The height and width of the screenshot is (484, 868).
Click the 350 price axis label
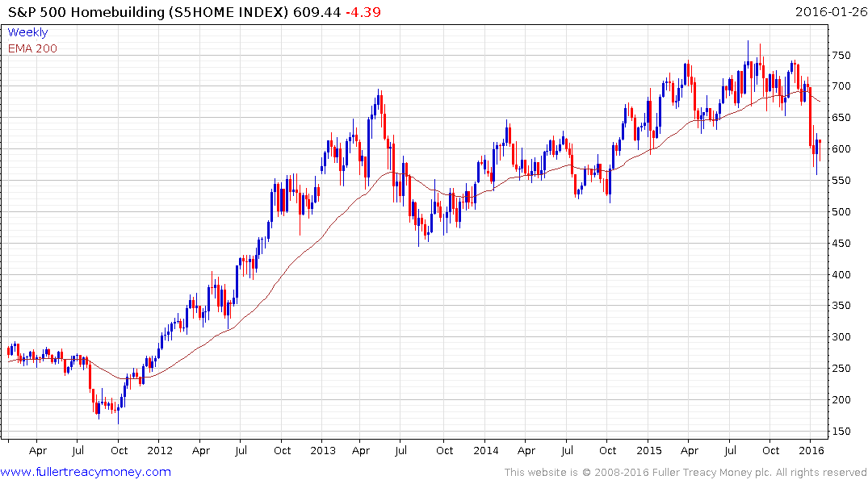(x=841, y=306)
